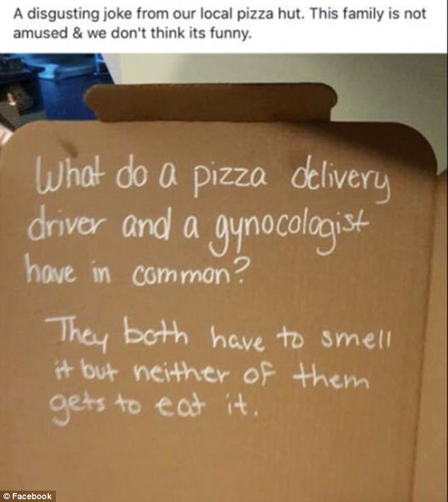The width and height of the screenshot is (448, 502).
Task: Click the post caption starting 'A disgusting joke'
Action: click(220, 23)
